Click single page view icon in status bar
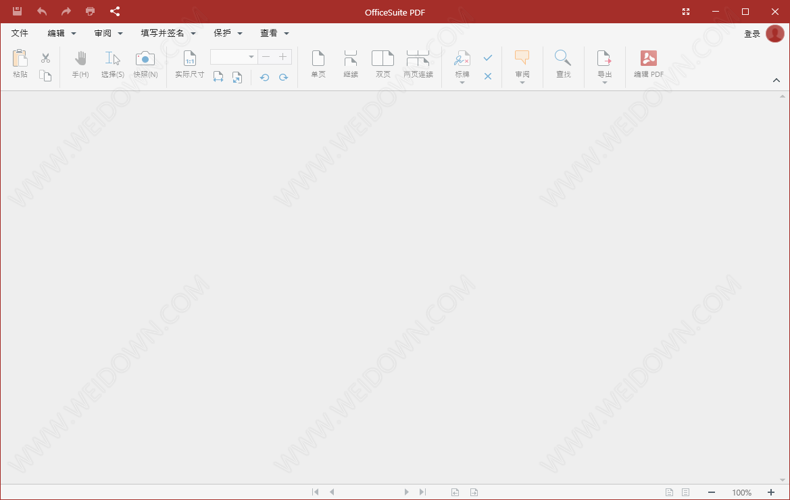The height and width of the screenshot is (500, 790). (x=669, y=492)
